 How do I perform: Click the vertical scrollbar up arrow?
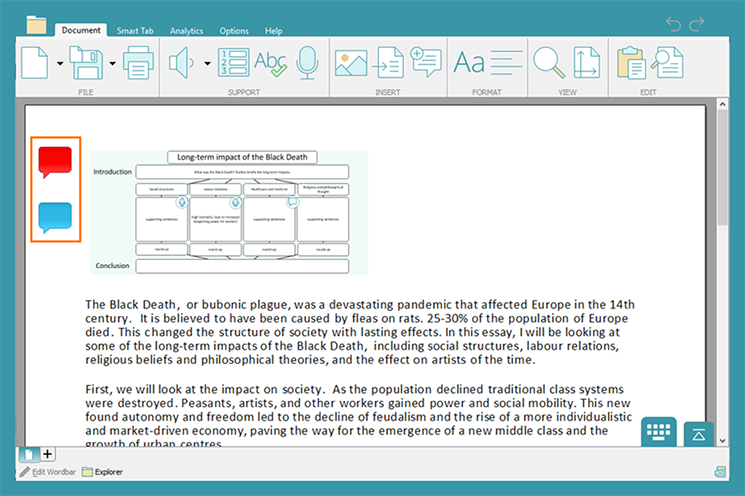723,104
